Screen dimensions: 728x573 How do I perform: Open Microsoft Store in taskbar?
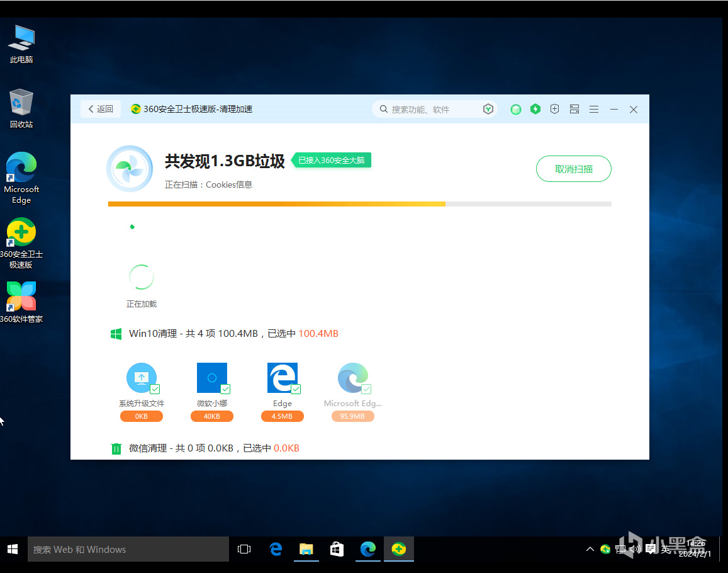click(x=337, y=549)
